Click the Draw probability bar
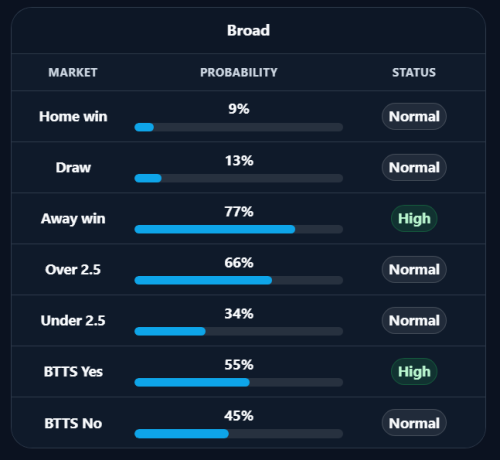Screen dimensions: 500x460 (239, 178)
